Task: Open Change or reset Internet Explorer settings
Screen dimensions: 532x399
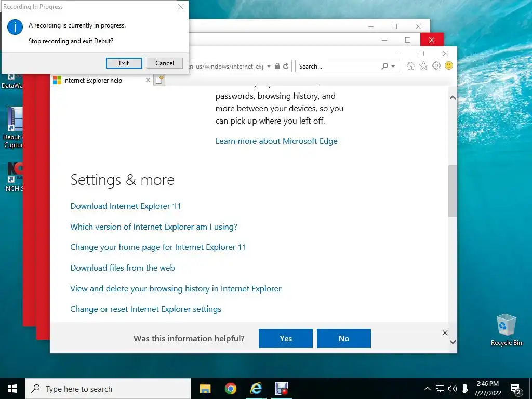Action: tap(145, 309)
